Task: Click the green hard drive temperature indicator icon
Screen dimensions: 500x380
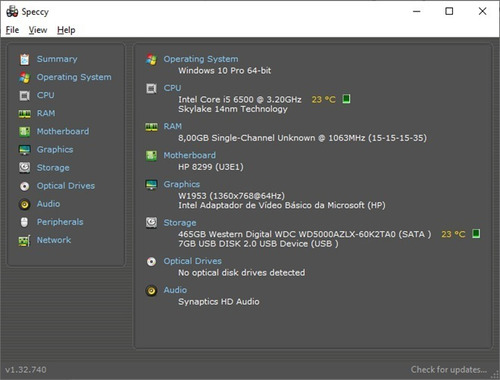Action: click(x=476, y=234)
